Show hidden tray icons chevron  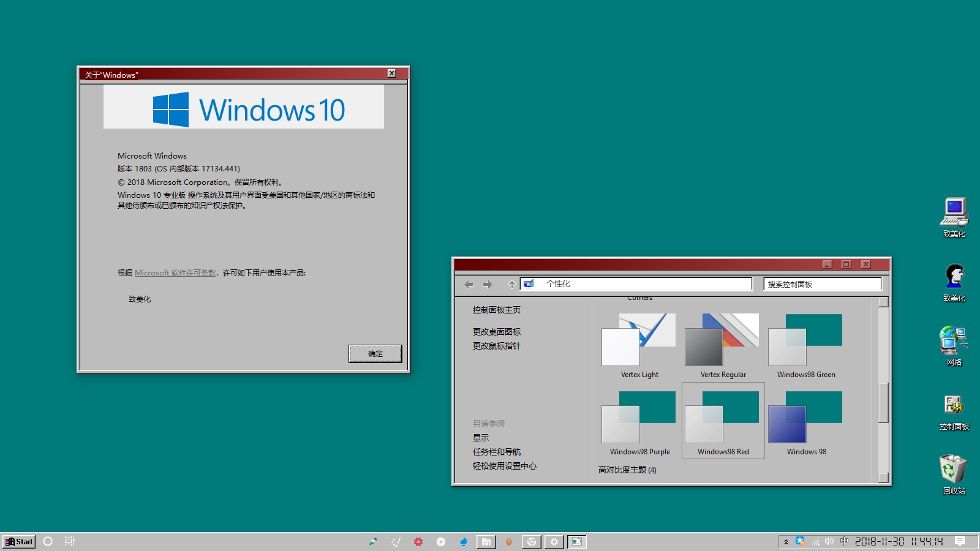point(786,542)
